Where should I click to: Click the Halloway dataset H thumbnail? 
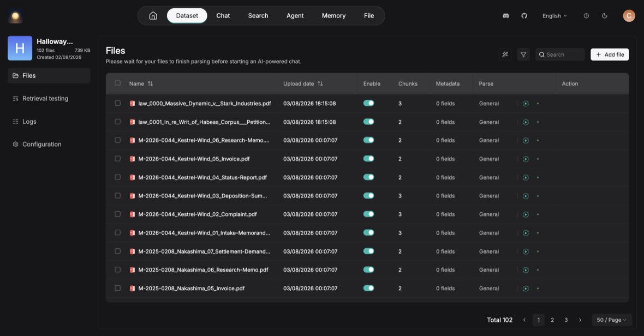(x=20, y=48)
